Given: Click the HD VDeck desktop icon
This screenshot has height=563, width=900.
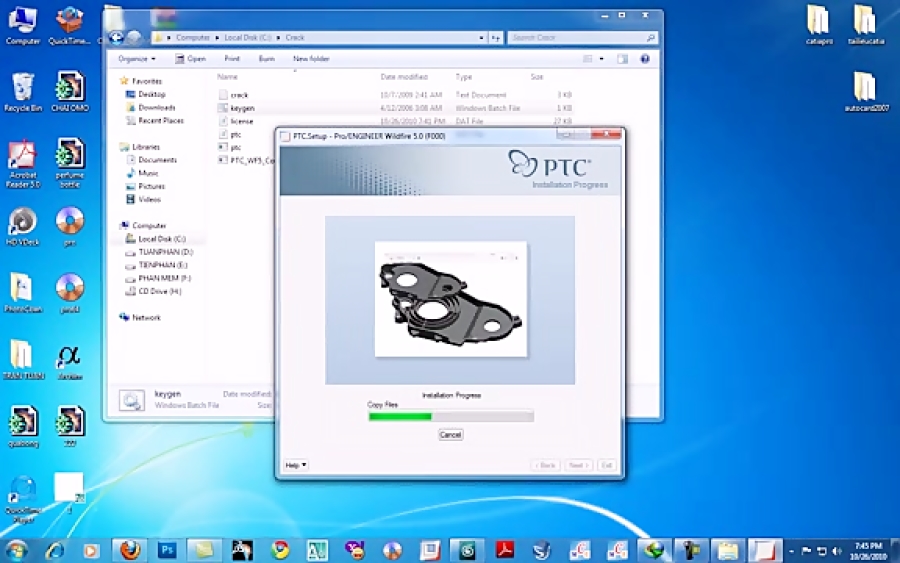Looking at the screenshot, I should point(23,226).
